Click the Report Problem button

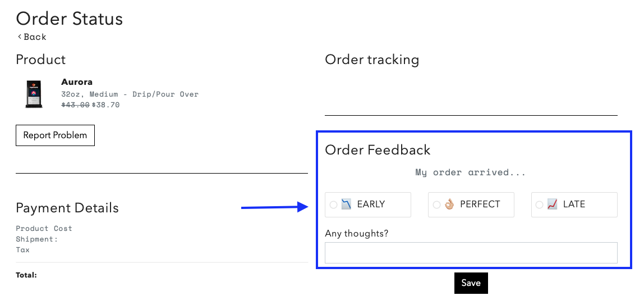[55, 135]
